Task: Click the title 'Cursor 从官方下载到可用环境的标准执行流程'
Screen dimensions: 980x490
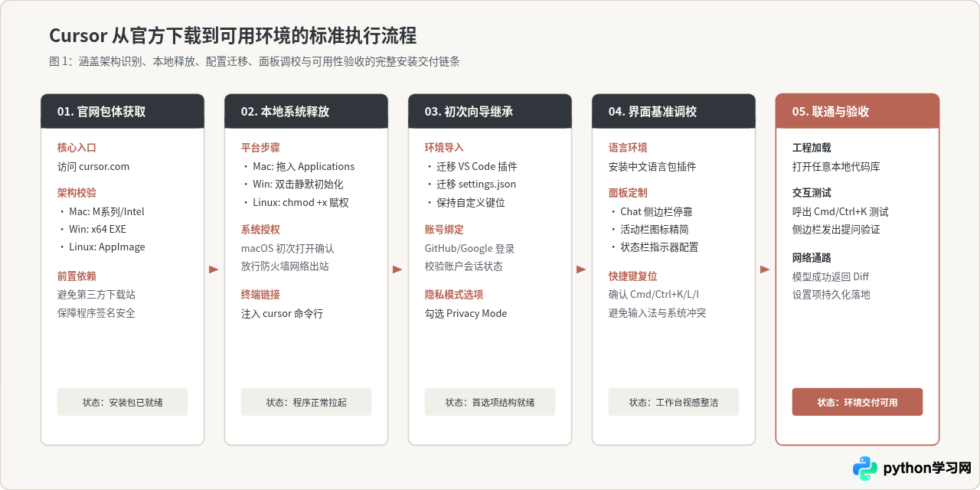Action: 233,36
